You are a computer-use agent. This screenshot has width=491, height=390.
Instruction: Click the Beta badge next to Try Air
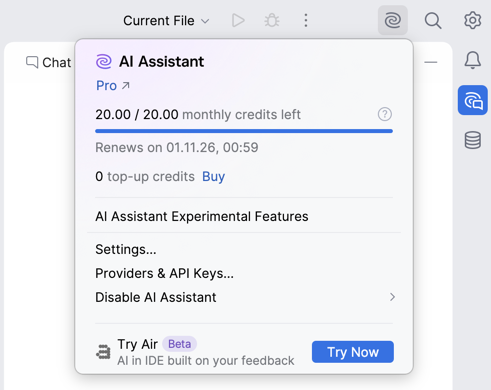(x=179, y=344)
